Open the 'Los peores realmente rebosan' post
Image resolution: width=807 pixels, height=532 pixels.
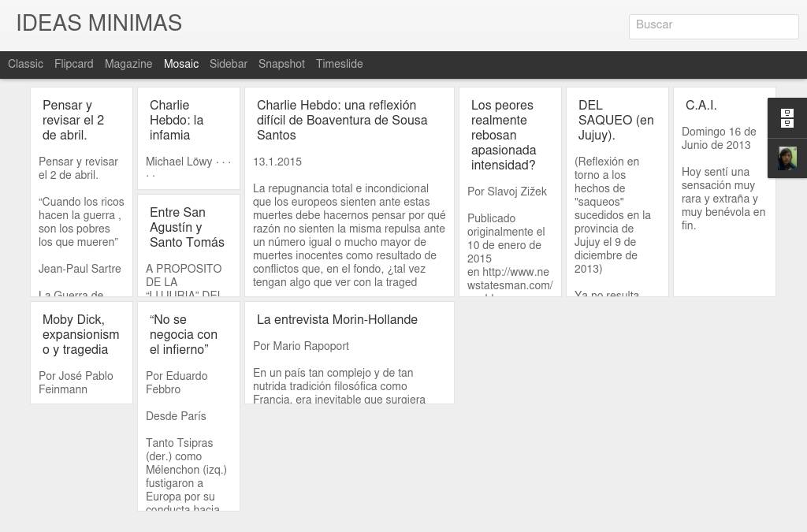click(x=504, y=136)
